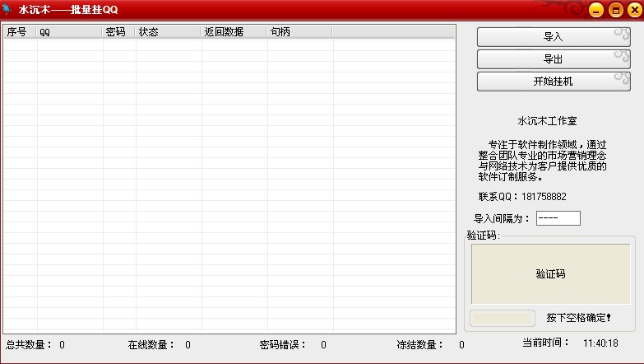The width and height of the screenshot is (644, 364).
Task: Maximize window using the yellow square button
Action: [615, 10]
